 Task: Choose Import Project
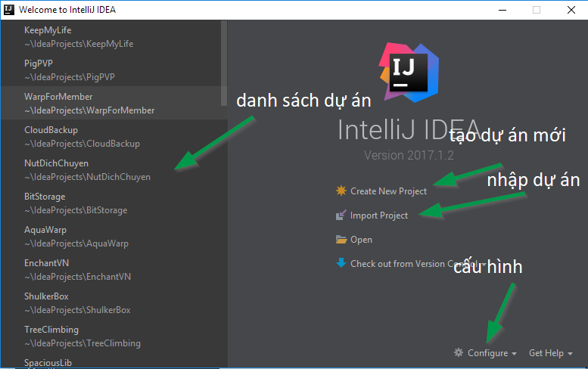coord(378,216)
